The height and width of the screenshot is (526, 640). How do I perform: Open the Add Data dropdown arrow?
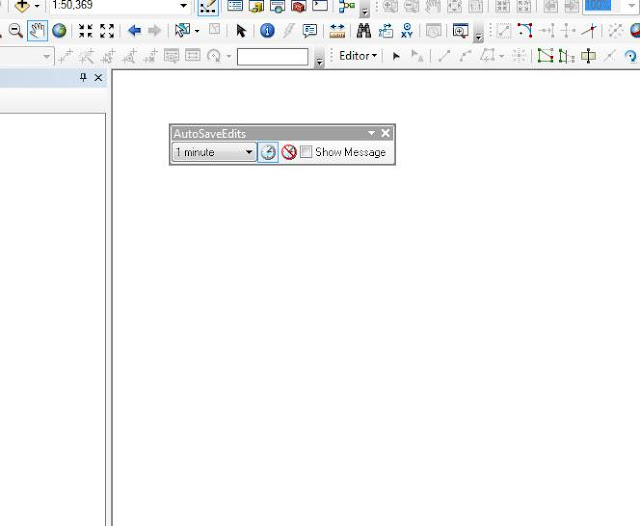[37, 6]
